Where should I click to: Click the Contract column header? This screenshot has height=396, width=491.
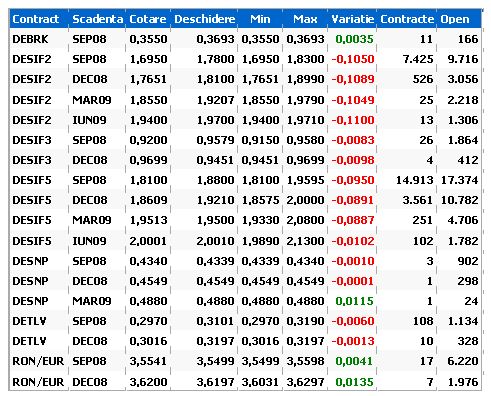[35, 19]
